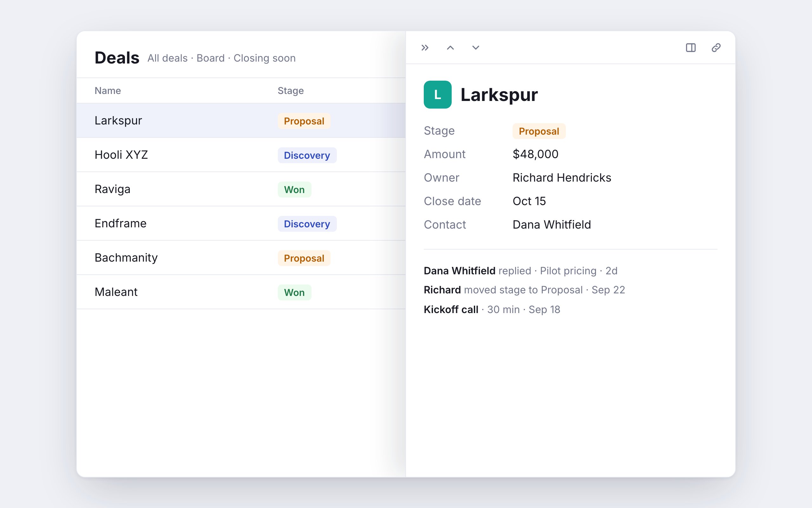Click Proposal badge in Larkspur list row
The width and height of the screenshot is (812, 508).
click(304, 121)
